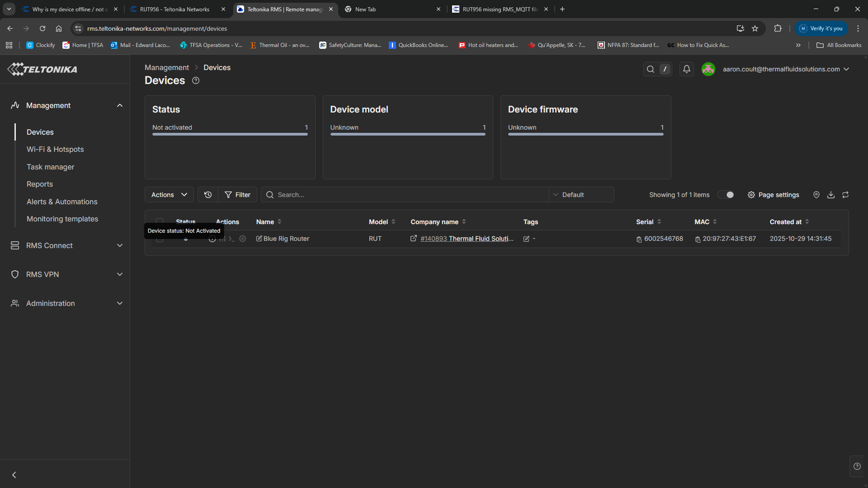Screen dimensions: 868x488
Task: Switch to RUT956 - Teltonika Networks browser tab
Action: [x=175, y=9]
